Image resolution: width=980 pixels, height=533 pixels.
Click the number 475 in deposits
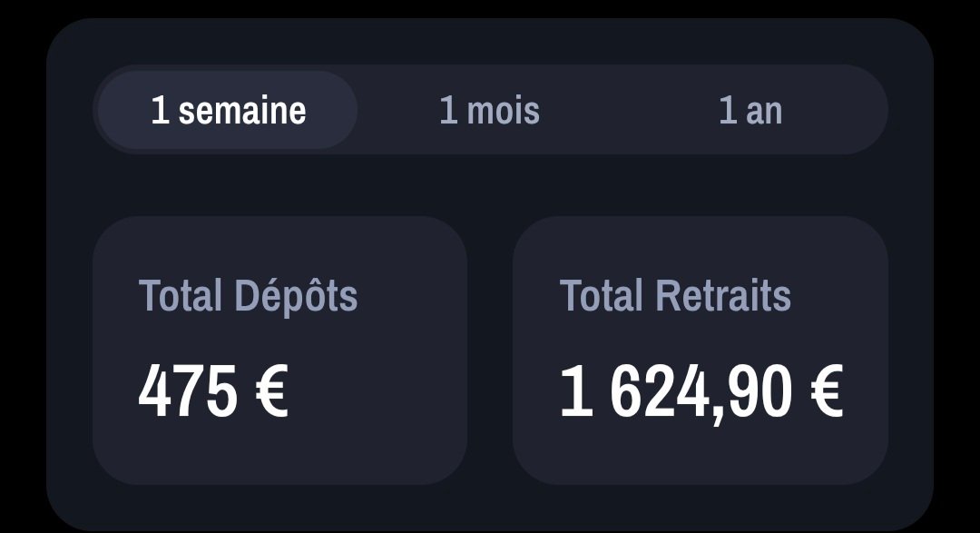pyautogui.click(x=188, y=391)
